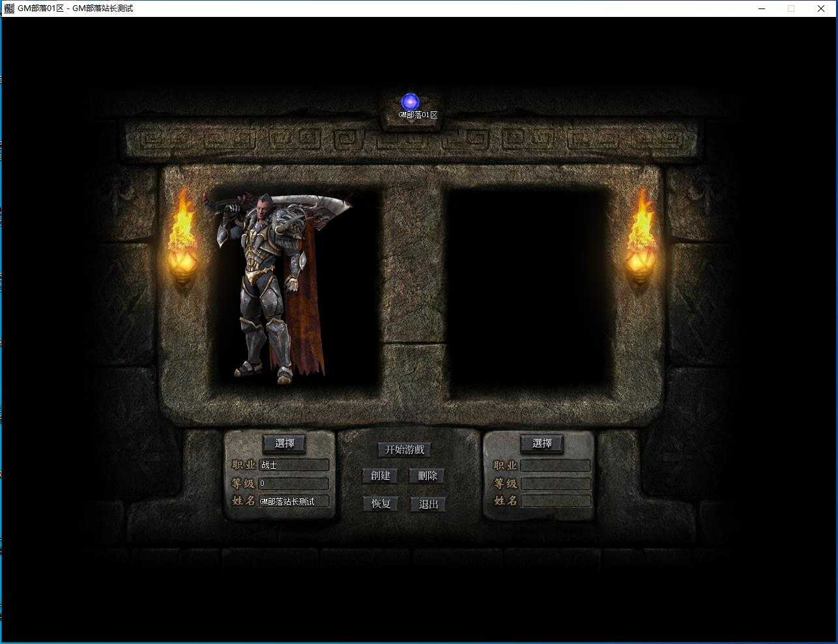Click the right empty 职业 field

coord(556,466)
